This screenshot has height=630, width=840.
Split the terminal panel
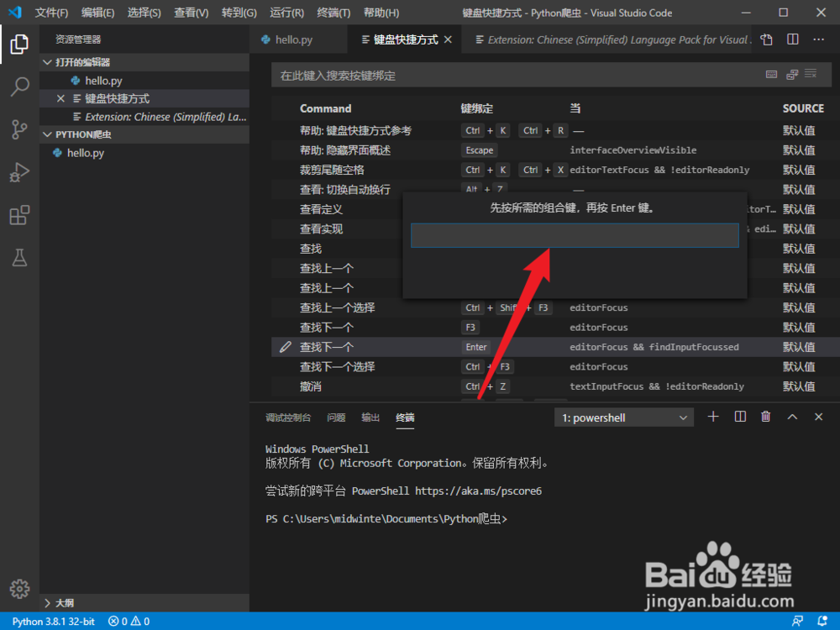tap(740, 417)
